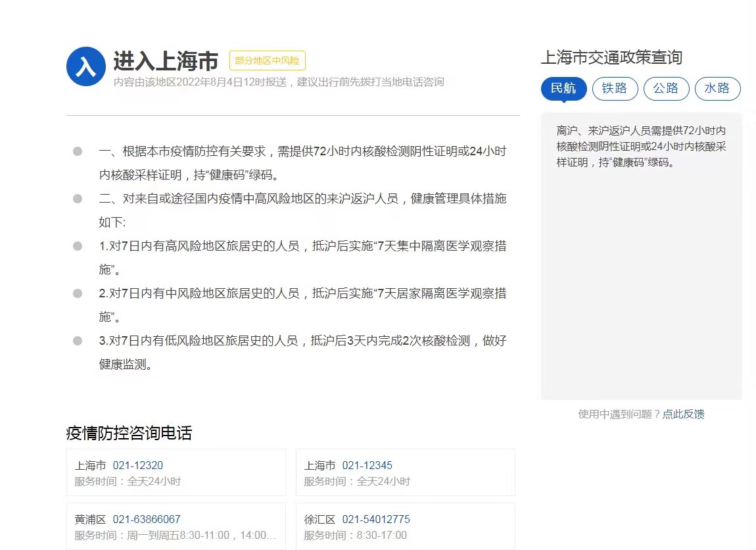
Task: Click rule 3 about 低风险地区旅居史
Action: point(302,352)
